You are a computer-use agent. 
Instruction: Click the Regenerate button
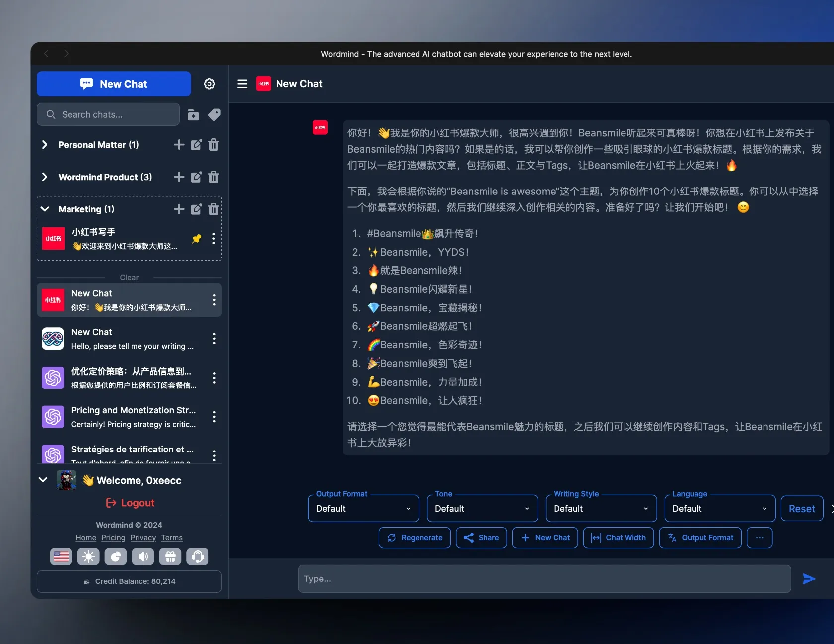pos(414,538)
